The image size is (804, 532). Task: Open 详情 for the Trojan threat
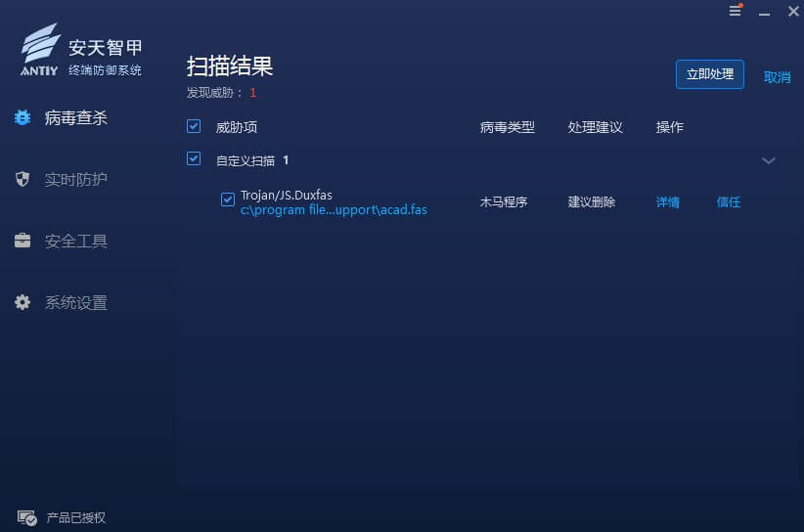pyautogui.click(x=667, y=202)
